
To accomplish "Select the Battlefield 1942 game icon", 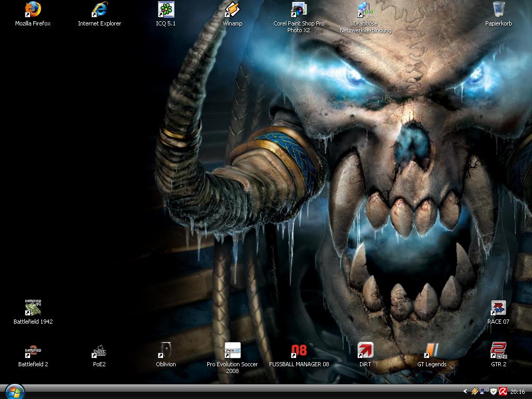I will point(33,308).
